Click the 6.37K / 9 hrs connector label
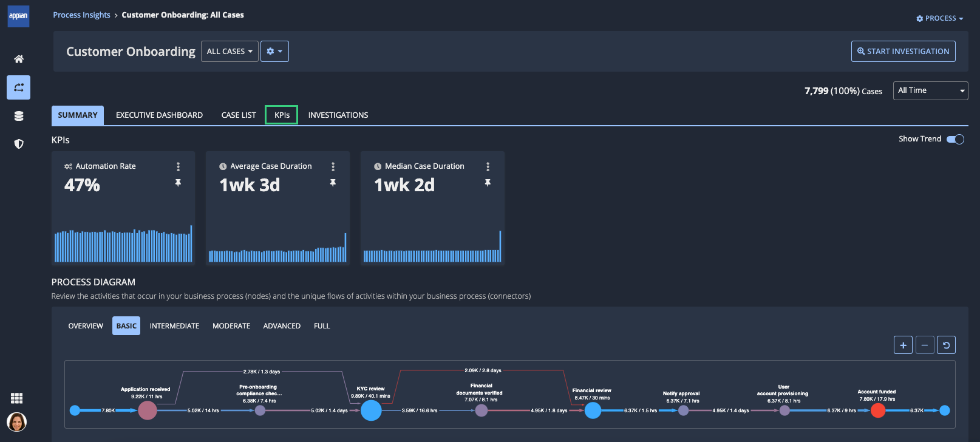The image size is (980, 442). click(x=842, y=410)
